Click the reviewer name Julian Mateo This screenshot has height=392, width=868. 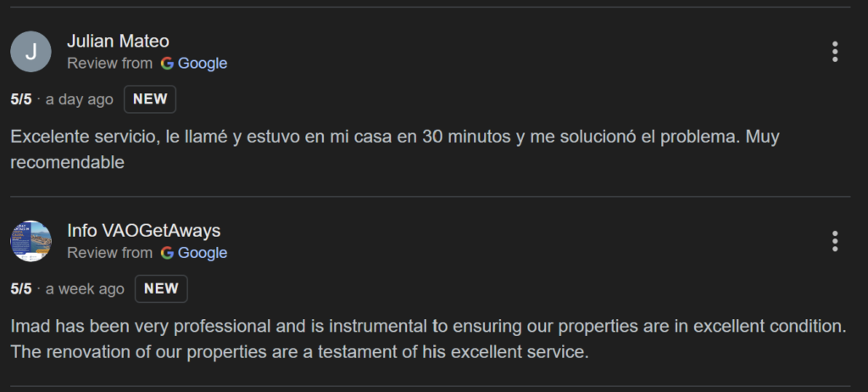point(118,41)
